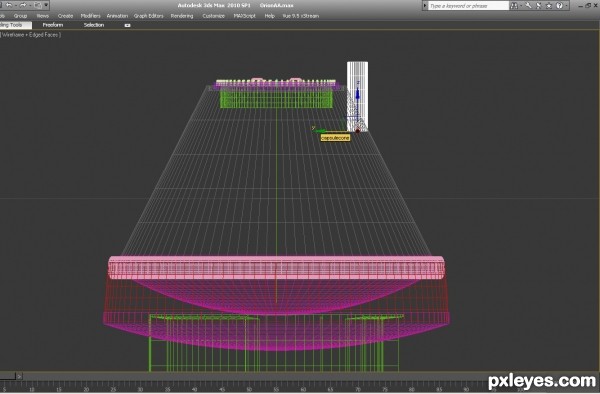
Task: Click the green Y-axis arrow of the gizmo
Action: click(319, 130)
